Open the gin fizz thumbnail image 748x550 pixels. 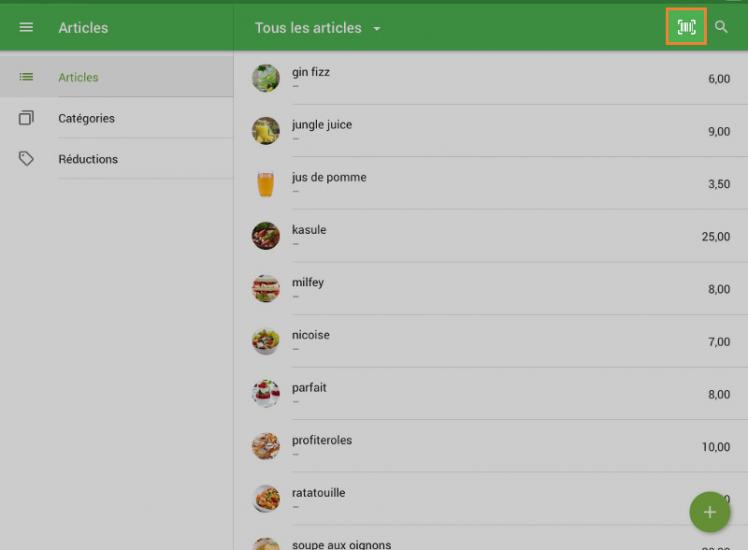(265, 79)
